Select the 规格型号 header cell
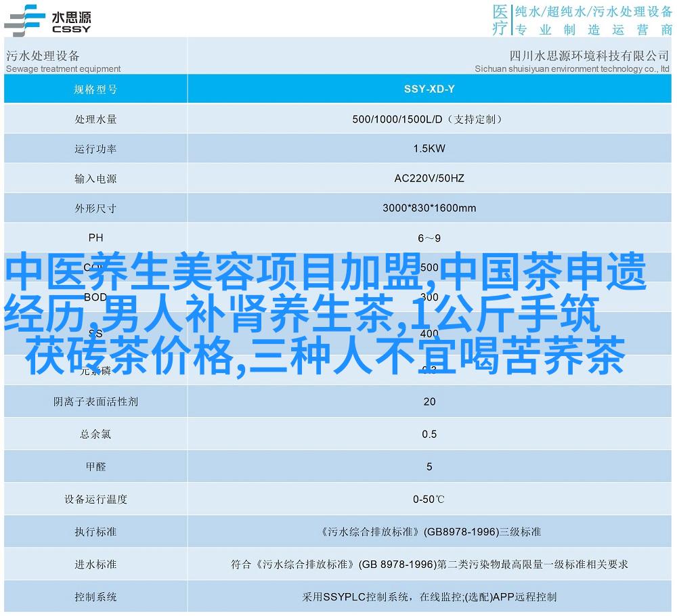This screenshot has width=677, height=616. coord(95,89)
